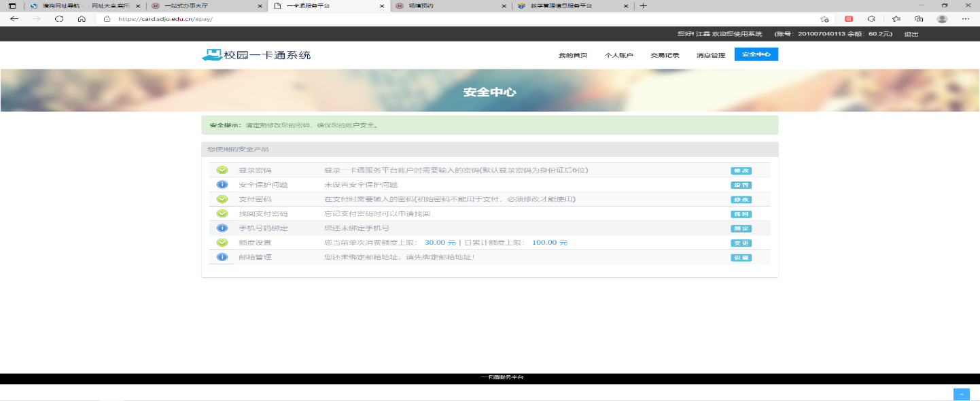Click the blue info icon beside 手机号码绑定

tap(222, 228)
